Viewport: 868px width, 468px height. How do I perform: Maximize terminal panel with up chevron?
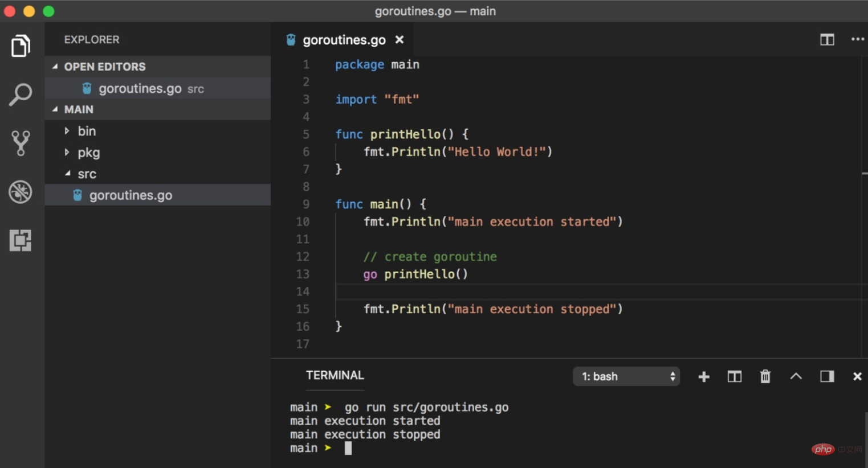coord(796,376)
